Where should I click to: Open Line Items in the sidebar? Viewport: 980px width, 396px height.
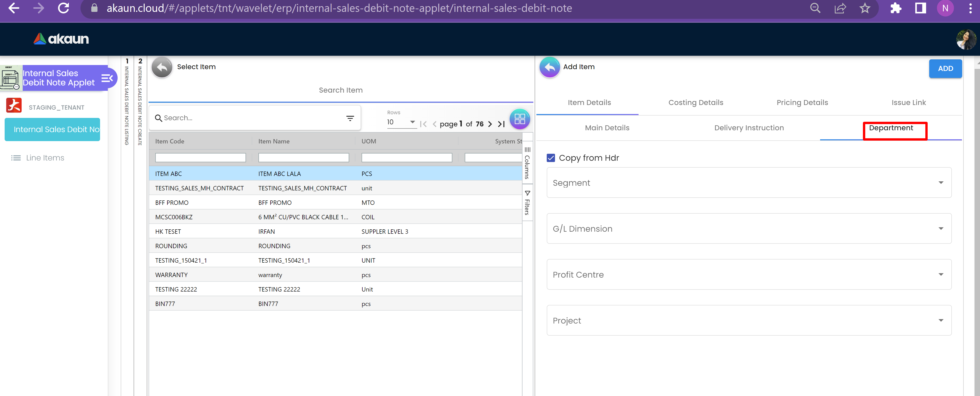(x=45, y=158)
